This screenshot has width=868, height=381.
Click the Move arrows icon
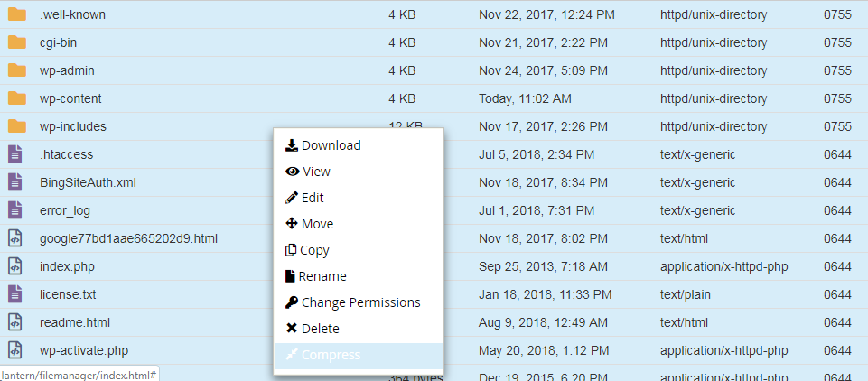pos(292,224)
